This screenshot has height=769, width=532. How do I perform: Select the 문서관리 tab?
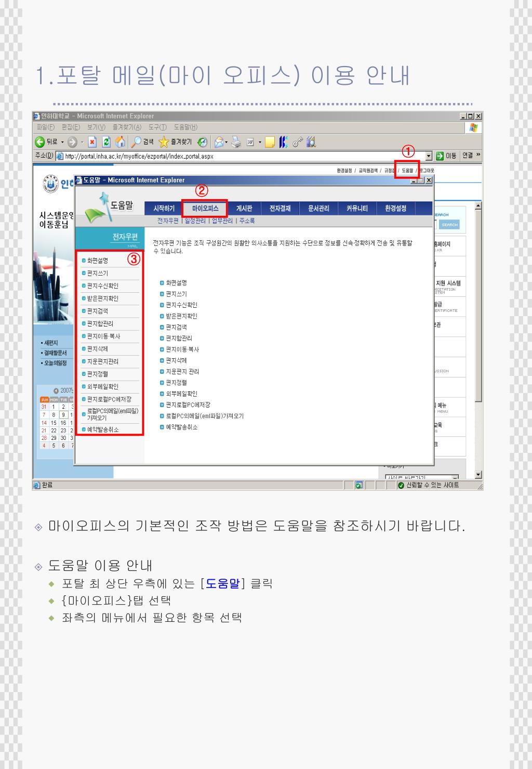(318, 208)
